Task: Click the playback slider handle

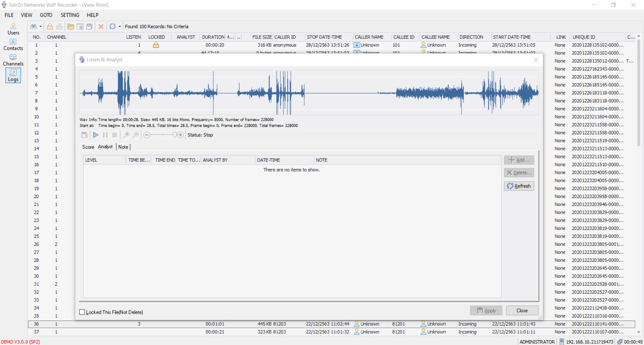Action: click(x=174, y=135)
